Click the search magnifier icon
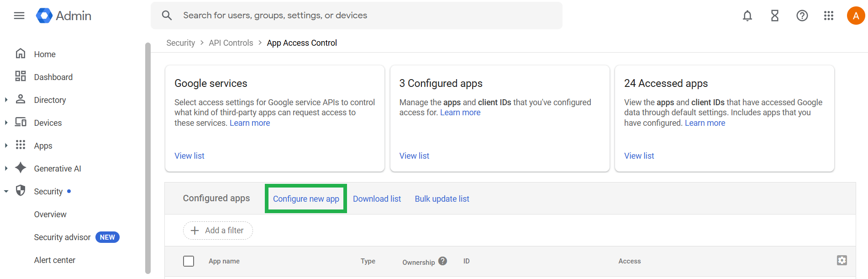Viewport: 868px width, 279px height. tap(167, 16)
